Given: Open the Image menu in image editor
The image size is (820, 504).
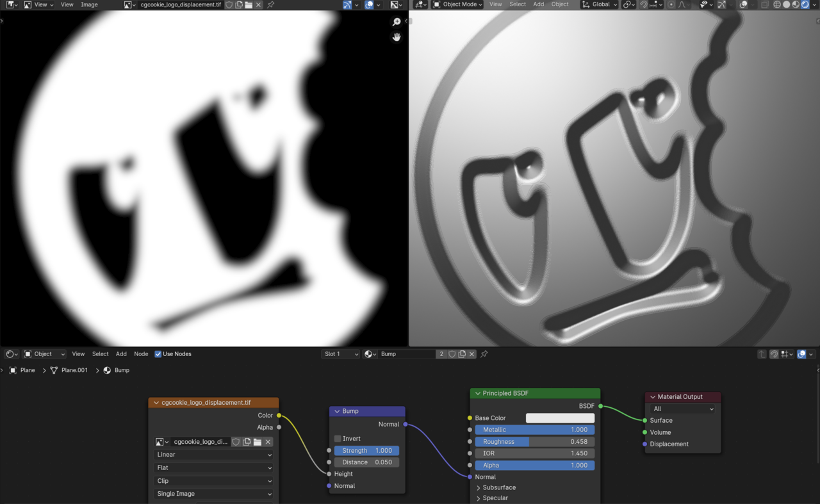Looking at the screenshot, I should pyautogui.click(x=89, y=4).
